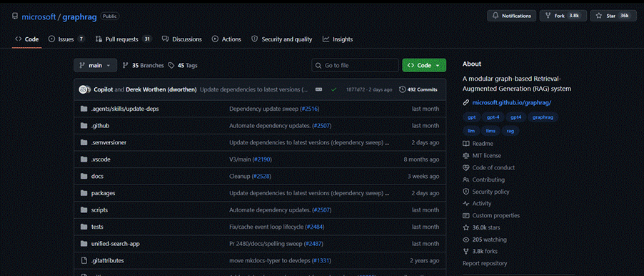This screenshot has height=276, width=644.
Task: Select the gpt topic tag
Action: tap(471, 117)
